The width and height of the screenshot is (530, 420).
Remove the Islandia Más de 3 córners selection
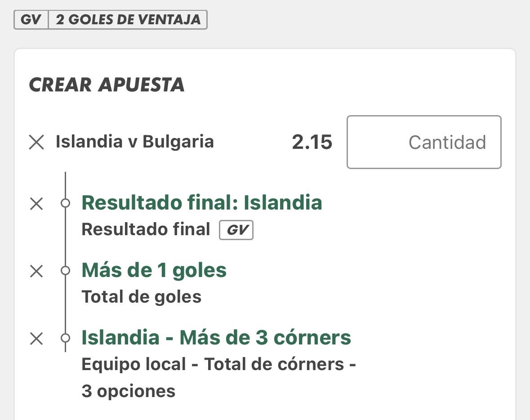(36, 338)
